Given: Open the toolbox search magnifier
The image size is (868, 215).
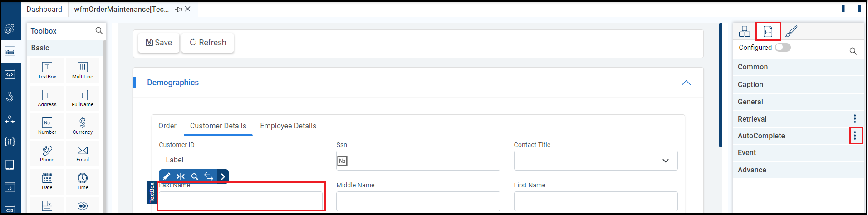Looking at the screenshot, I should [99, 31].
